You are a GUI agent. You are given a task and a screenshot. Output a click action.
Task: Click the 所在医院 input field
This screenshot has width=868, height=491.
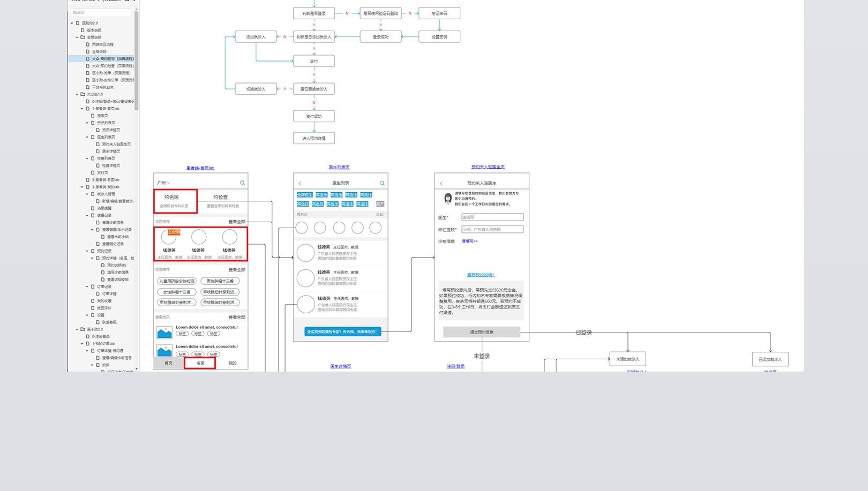(x=492, y=230)
